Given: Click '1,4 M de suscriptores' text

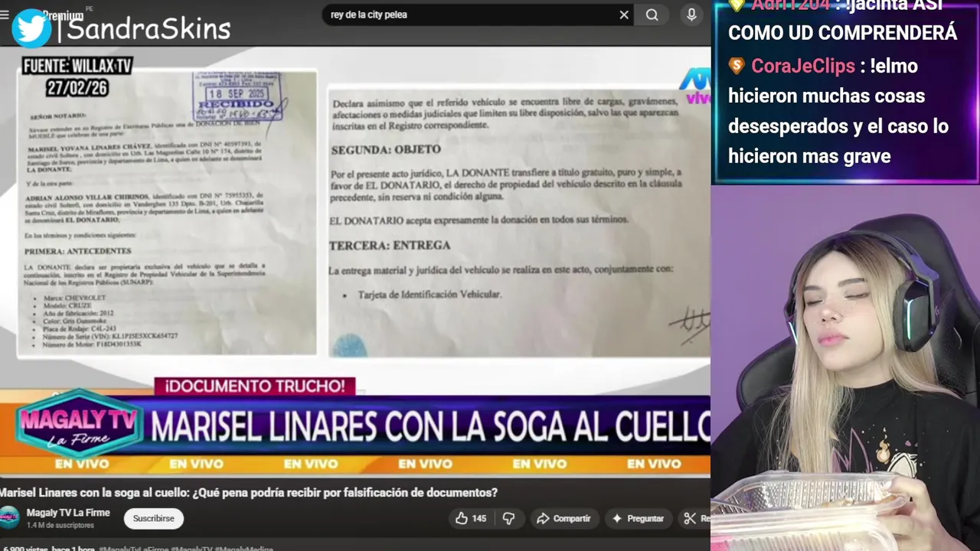Looking at the screenshot, I should (60, 526).
